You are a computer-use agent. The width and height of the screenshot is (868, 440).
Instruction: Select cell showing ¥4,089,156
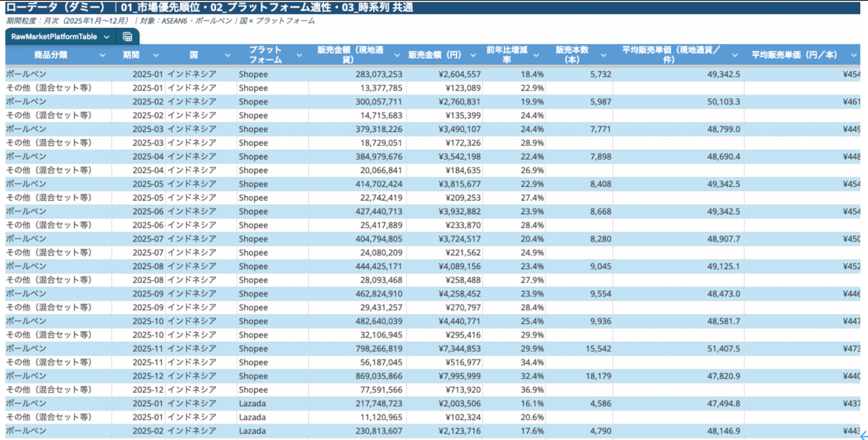pyautogui.click(x=445, y=266)
